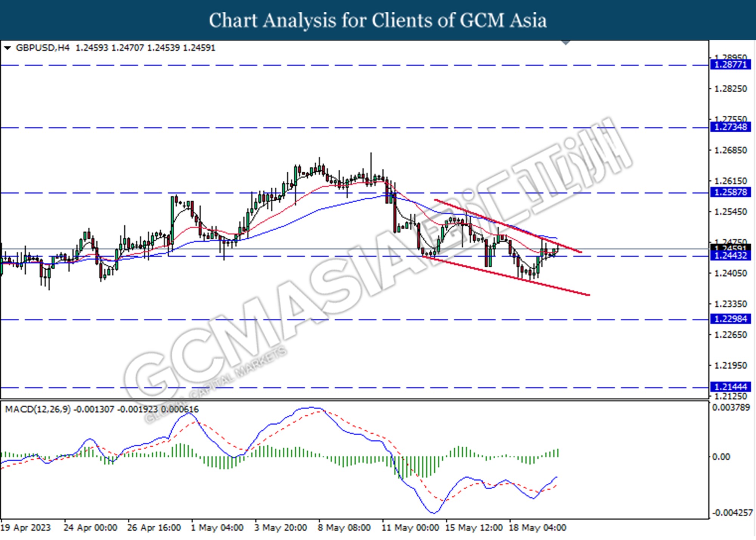Click the GBPUSD,H4 chart title text
Screen dimensions: 756x540
[43, 48]
